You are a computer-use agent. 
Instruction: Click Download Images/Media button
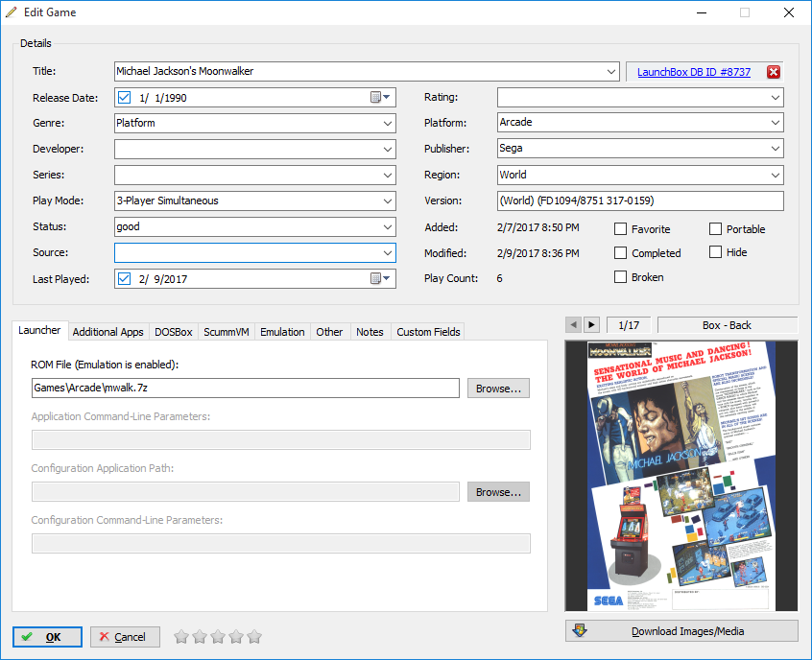click(x=681, y=631)
